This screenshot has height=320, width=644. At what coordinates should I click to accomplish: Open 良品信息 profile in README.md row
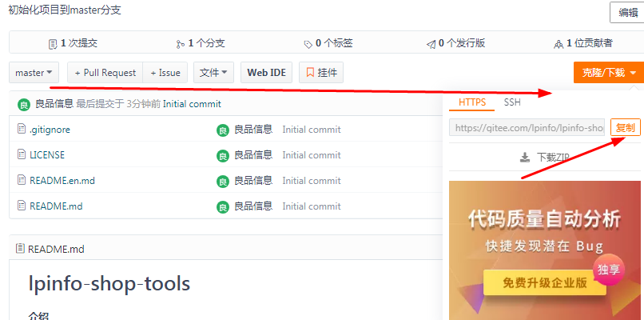tap(253, 206)
